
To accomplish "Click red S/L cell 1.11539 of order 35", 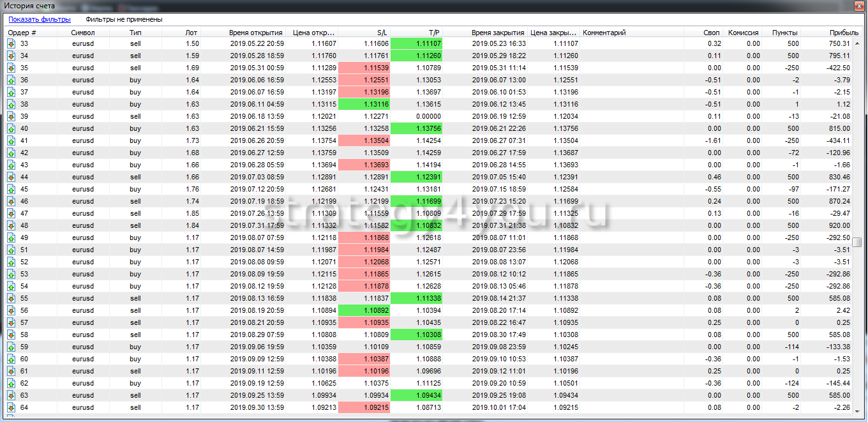I will click(364, 68).
